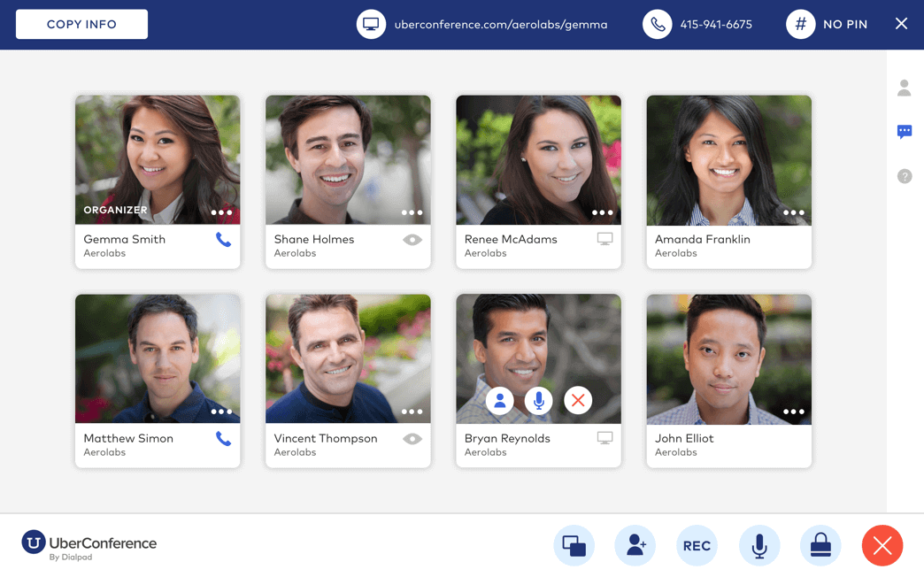Click the NO PIN label
Image resolution: width=924 pixels, height=577 pixels.
pos(845,25)
